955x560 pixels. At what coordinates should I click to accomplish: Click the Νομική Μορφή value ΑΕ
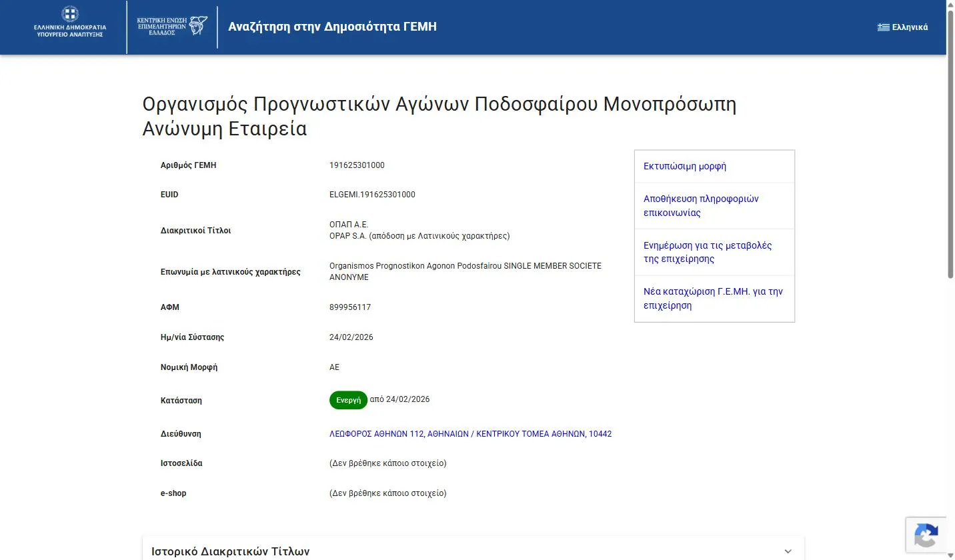coord(334,367)
